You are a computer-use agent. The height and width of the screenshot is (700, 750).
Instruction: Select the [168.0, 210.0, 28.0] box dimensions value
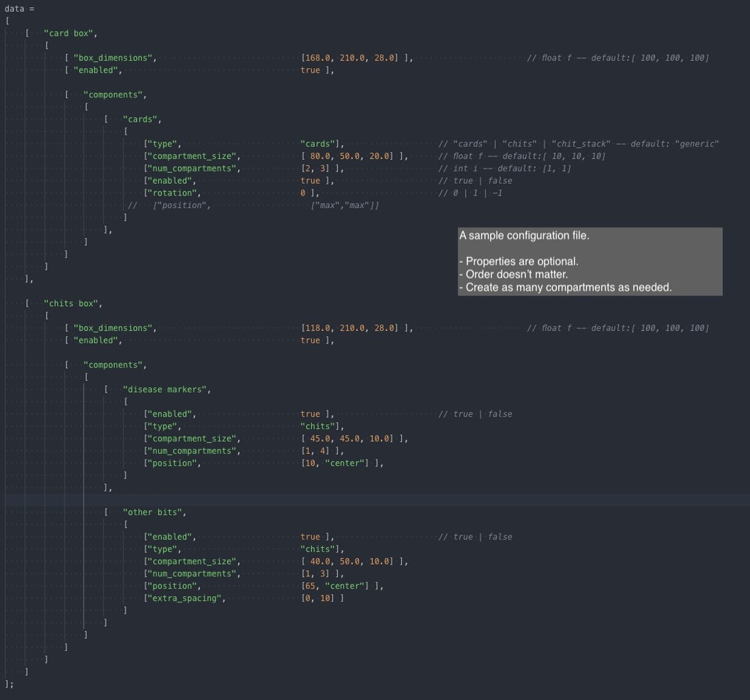pyautogui.click(x=350, y=58)
